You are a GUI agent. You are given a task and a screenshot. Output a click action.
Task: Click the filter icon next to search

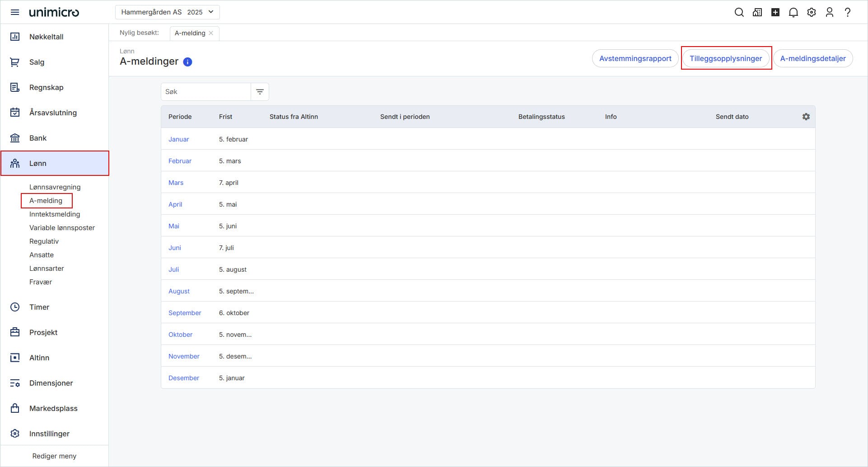[x=260, y=92]
